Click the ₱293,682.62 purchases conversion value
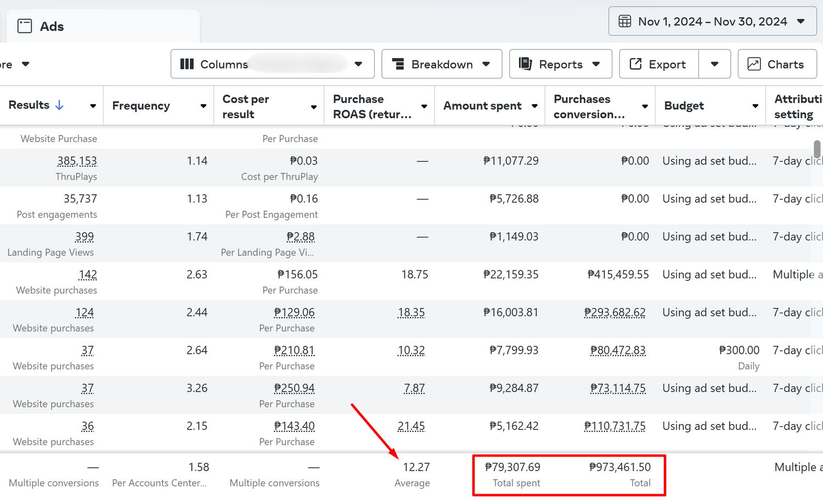Viewport: 823px width, 504px height. point(615,313)
